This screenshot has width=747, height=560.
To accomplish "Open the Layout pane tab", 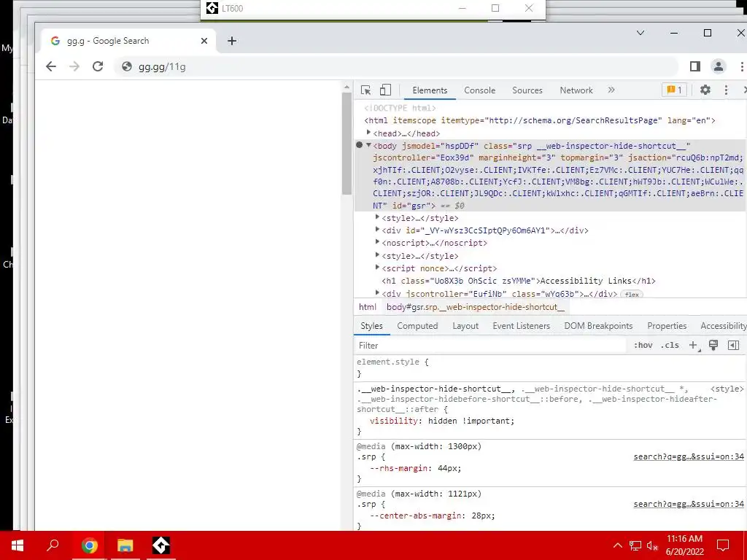I will [x=465, y=326].
